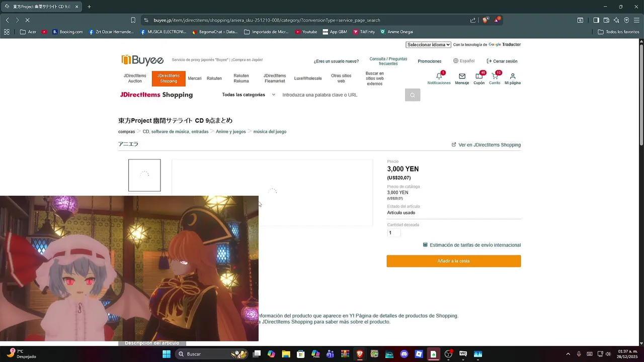Bookmark this page with the bookmark icon
Image resolution: width=644 pixels, height=362 pixels.
point(133,20)
